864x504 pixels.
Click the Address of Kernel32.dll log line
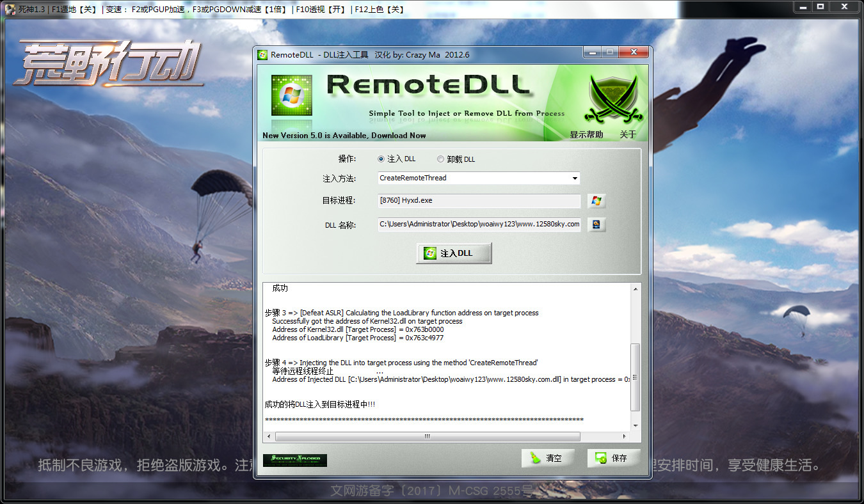[358, 329]
